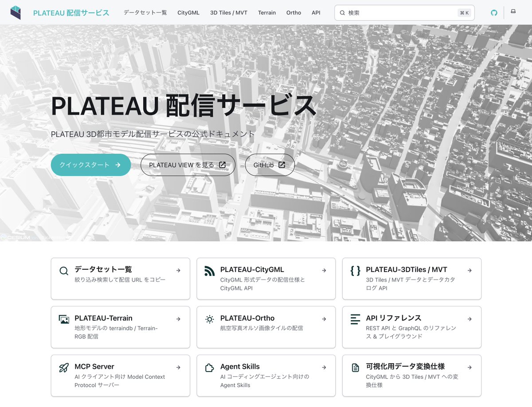Click the magnifier icon on the データセット一覧 card
Viewport: 532px width, 407px height.
tap(64, 271)
